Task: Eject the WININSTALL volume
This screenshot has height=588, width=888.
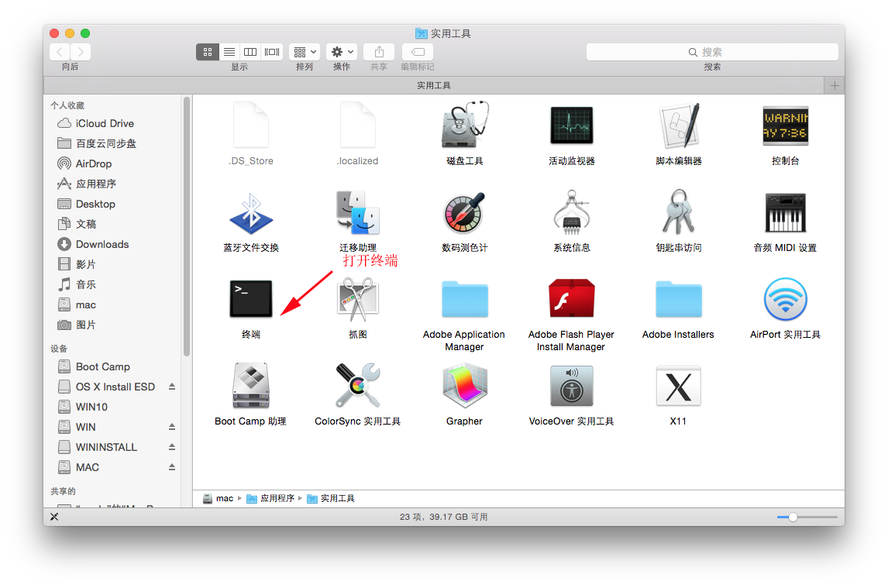Action: 171,447
